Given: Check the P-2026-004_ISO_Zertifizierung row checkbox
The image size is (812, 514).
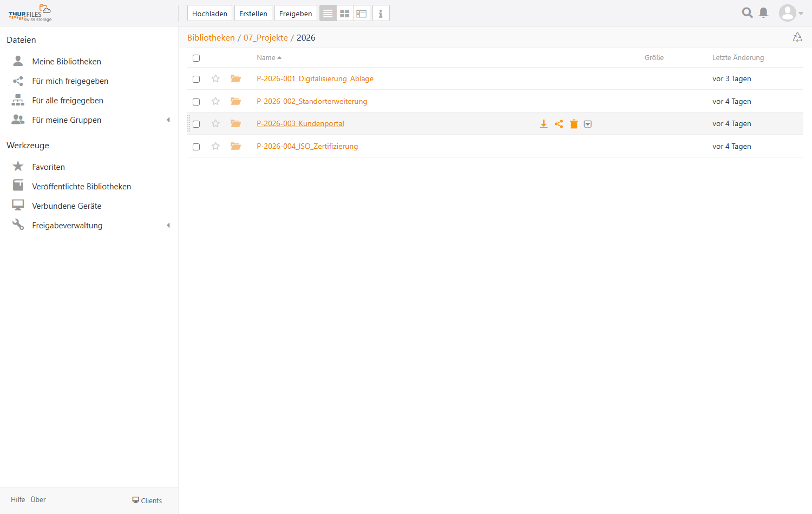Looking at the screenshot, I should [197, 147].
